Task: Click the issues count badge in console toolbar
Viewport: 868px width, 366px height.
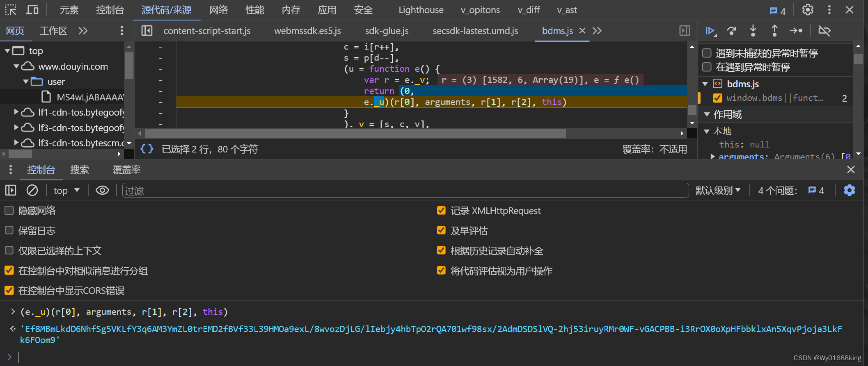Action: 816,190
